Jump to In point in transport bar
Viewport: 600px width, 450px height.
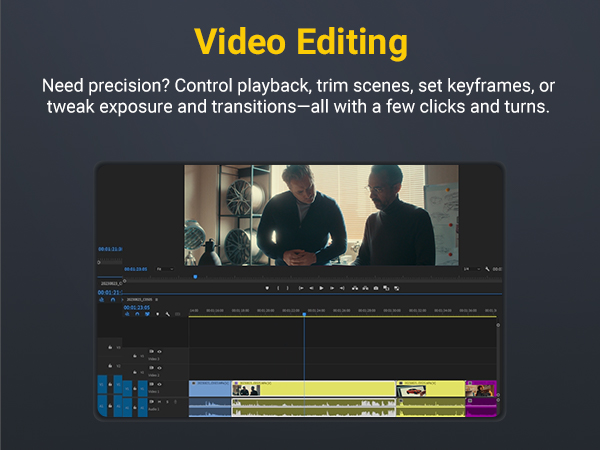pyautogui.click(x=301, y=288)
